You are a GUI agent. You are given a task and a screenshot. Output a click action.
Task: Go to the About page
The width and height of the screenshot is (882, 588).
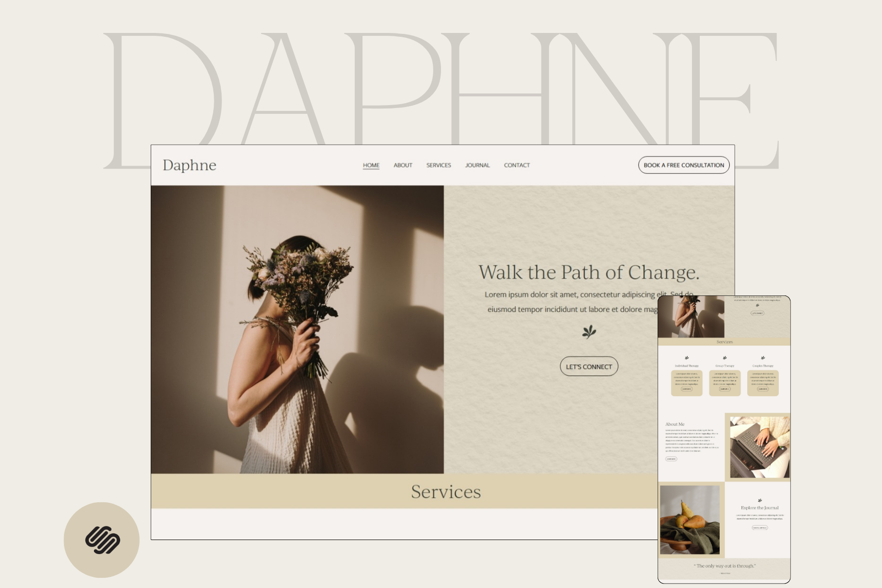point(403,165)
